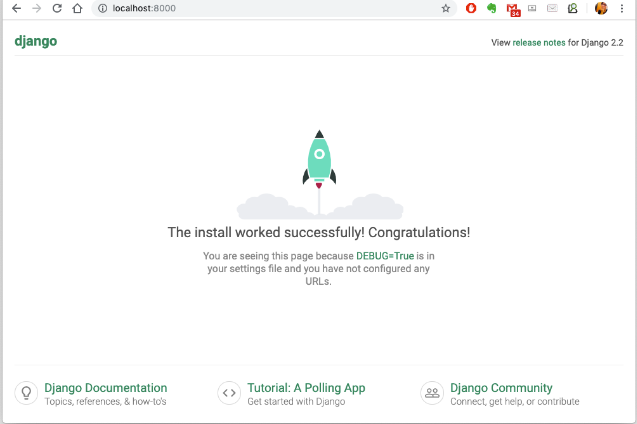637x424 pixels.
Task: Open the release notes link
Action: click(x=539, y=43)
